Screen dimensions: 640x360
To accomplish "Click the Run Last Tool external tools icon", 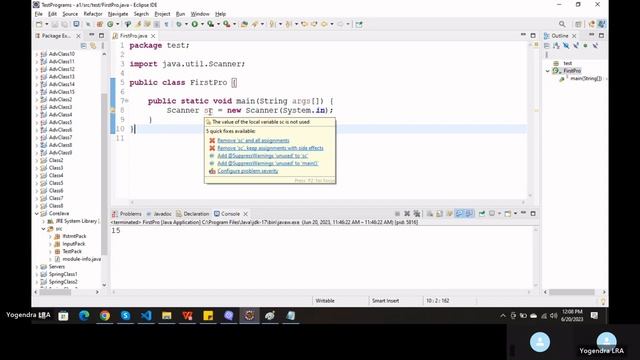I will click(x=227, y=24).
